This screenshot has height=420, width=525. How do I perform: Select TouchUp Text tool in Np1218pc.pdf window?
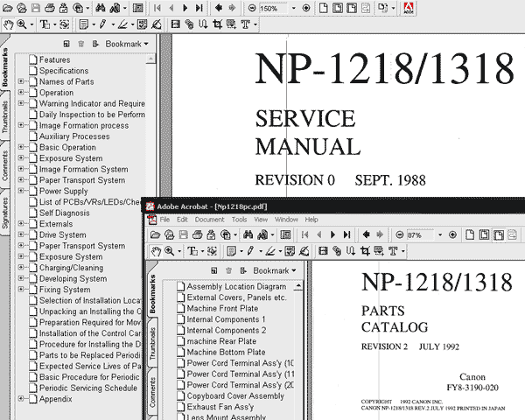point(393,251)
